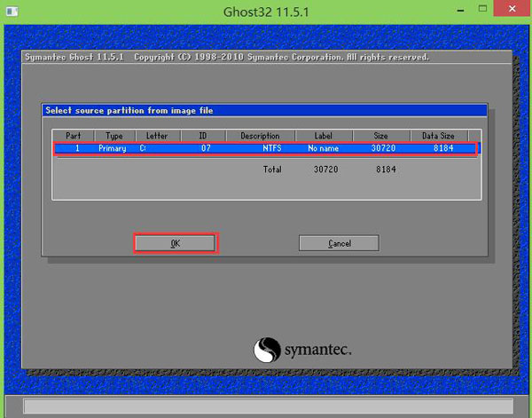Close the Ghost32 11.5.1 window
532x418 pixels.
pyautogui.click(x=512, y=9)
